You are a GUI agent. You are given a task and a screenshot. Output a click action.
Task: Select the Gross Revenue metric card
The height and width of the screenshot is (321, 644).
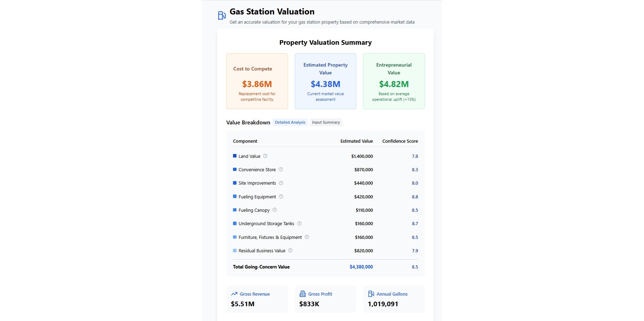257,299
